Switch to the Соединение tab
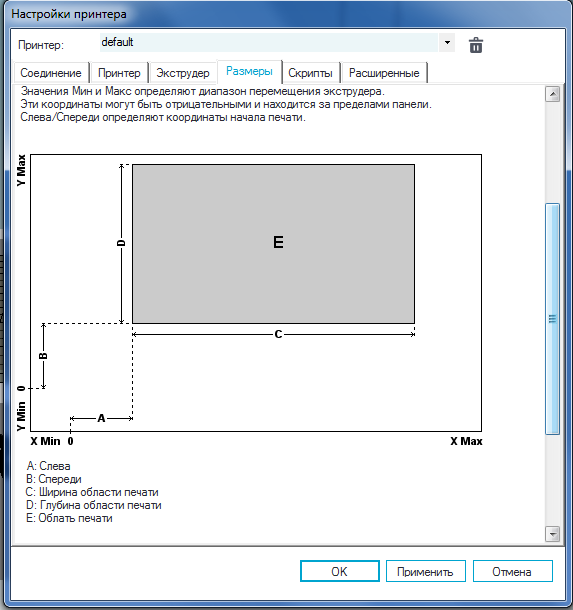Viewport: 573px width, 610px height. (51, 73)
